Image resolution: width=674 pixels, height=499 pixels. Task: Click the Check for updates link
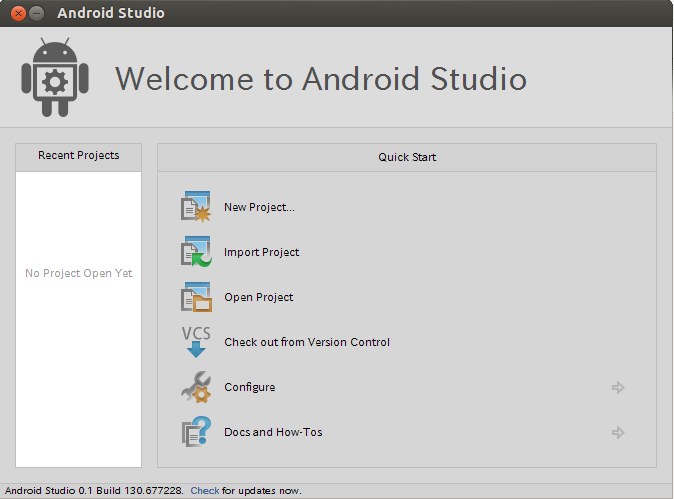[205, 490]
